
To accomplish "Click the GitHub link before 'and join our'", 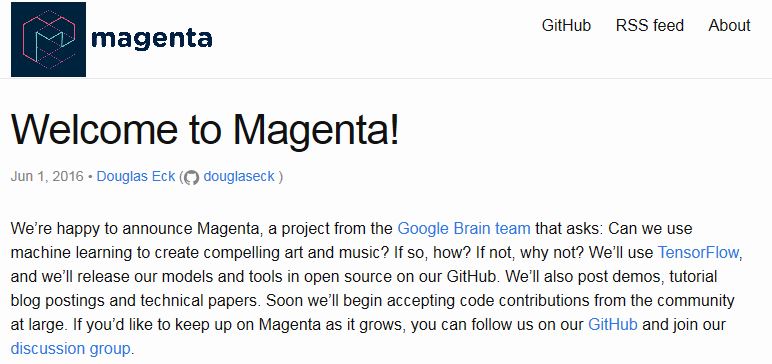I will pos(613,325).
